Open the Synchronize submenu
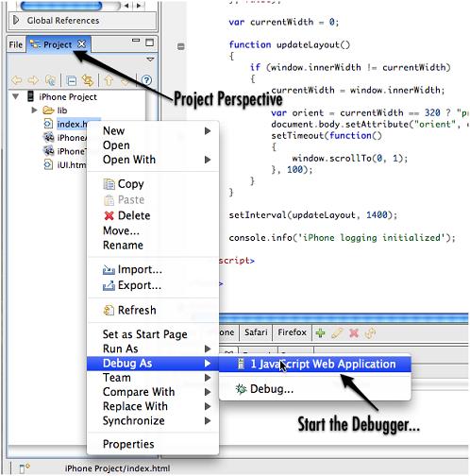 coord(153,420)
